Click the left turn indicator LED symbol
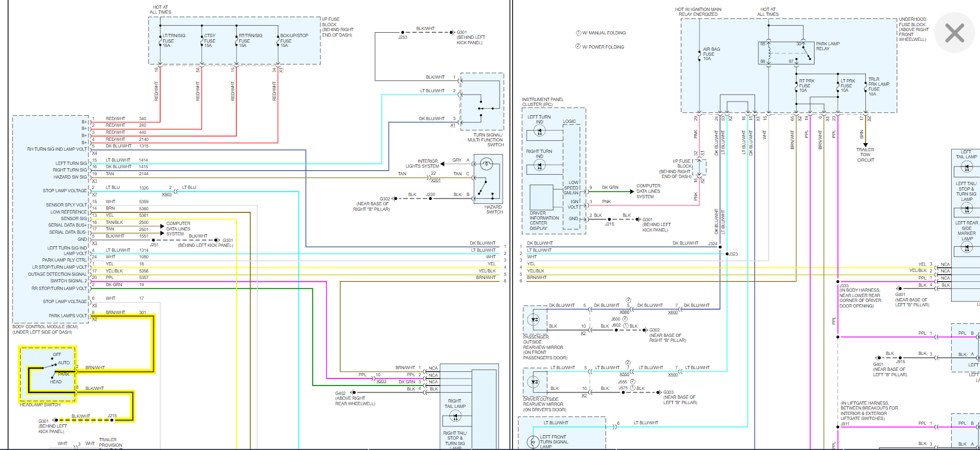This screenshot has height=450, width=980. click(539, 132)
